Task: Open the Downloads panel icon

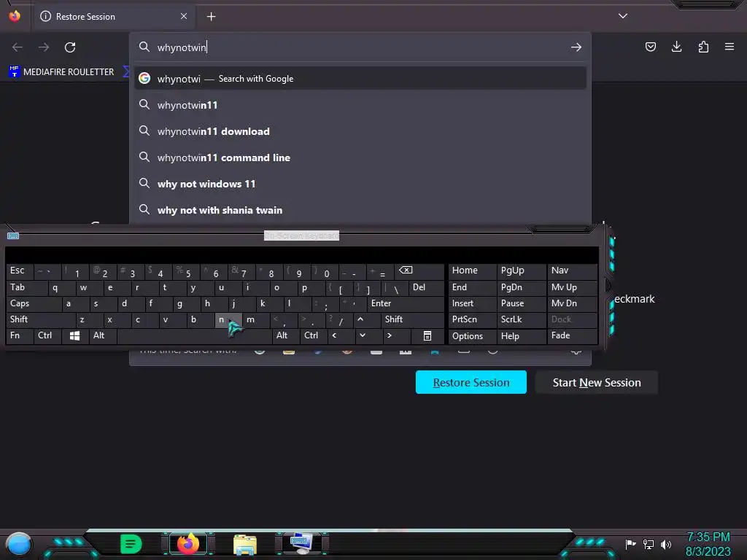Action: [x=676, y=47]
